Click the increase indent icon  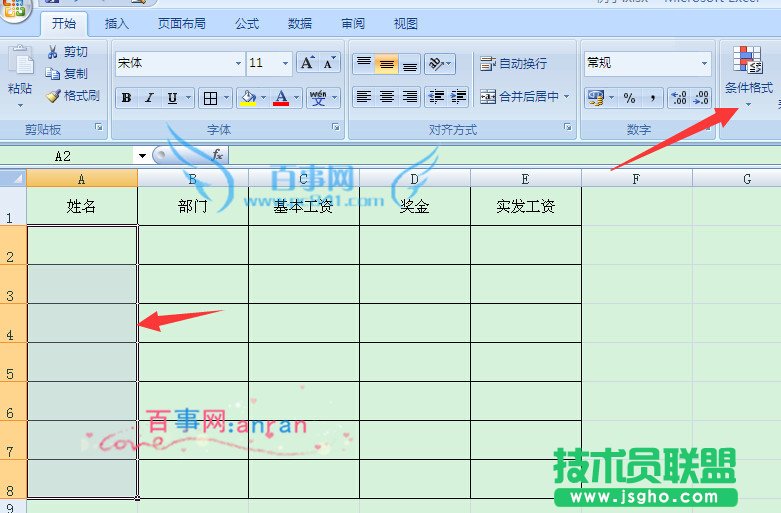(x=458, y=97)
